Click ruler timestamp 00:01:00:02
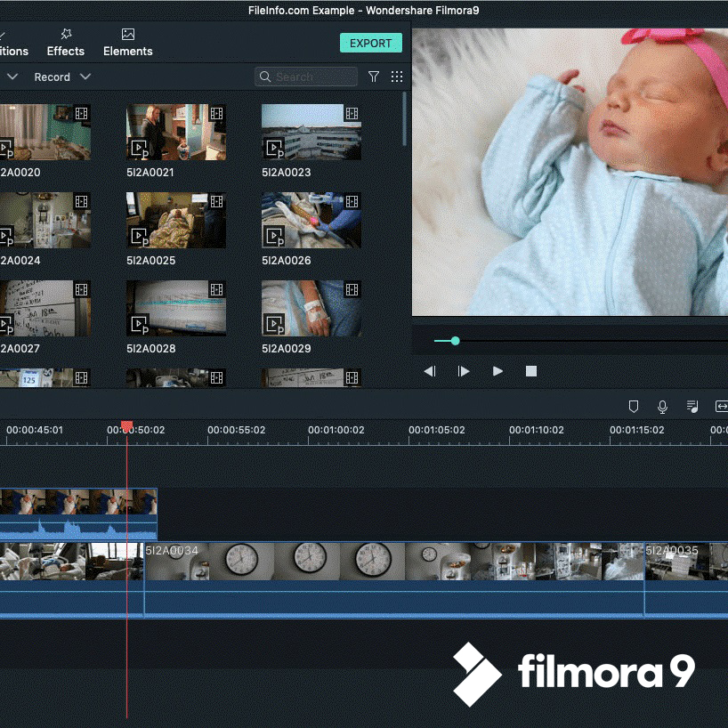 point(336,431)
